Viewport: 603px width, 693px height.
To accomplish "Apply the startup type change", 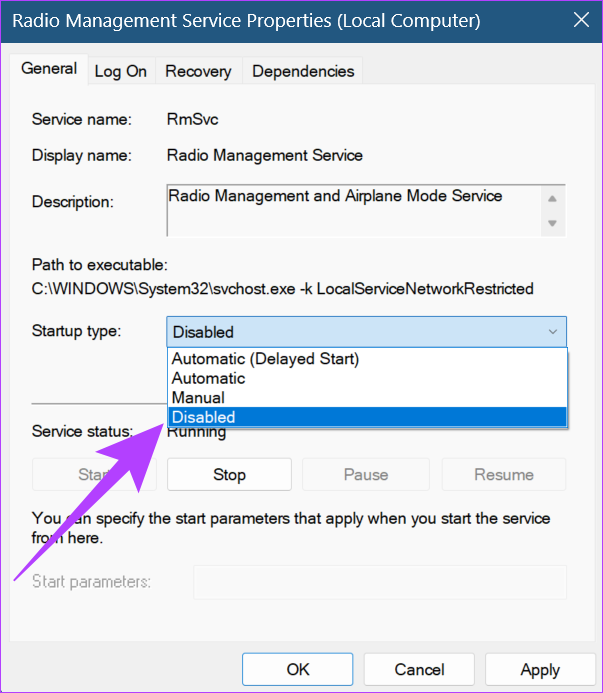I will pos(540,669).
